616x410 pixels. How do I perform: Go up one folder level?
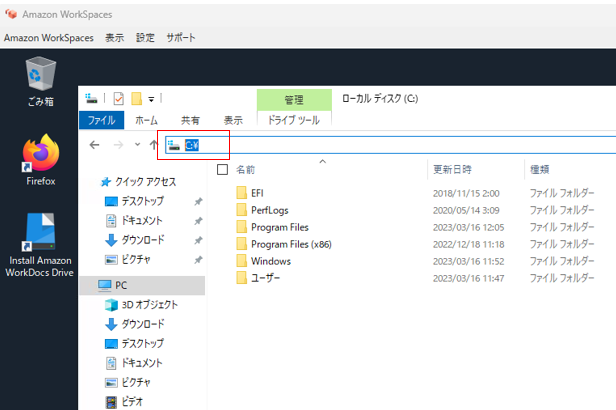click(x=154, y=145)
